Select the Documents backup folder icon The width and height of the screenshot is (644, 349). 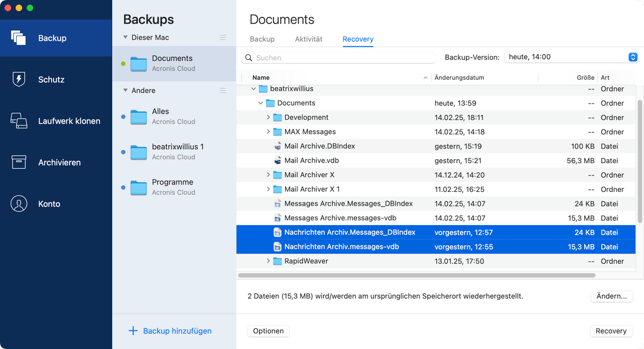139,64
